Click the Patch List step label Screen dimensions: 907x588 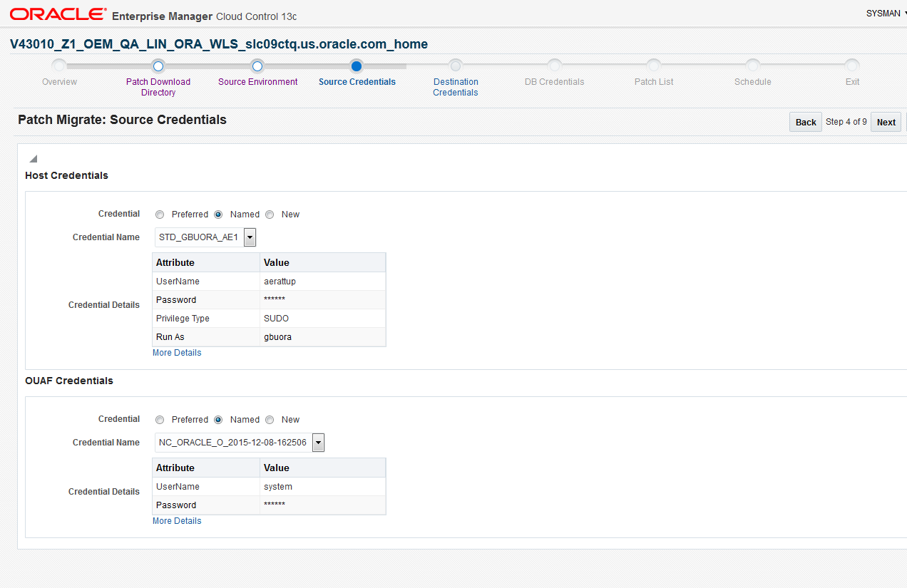654,82
